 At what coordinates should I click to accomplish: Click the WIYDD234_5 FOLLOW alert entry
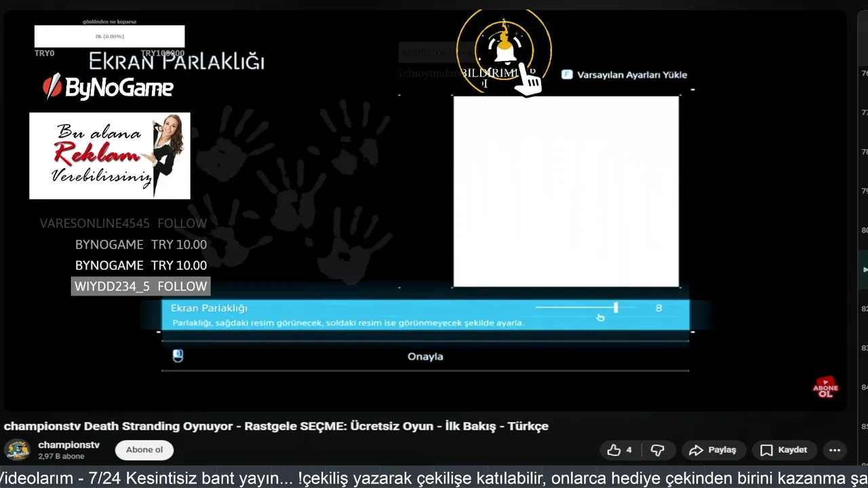(x=140, y=287)
